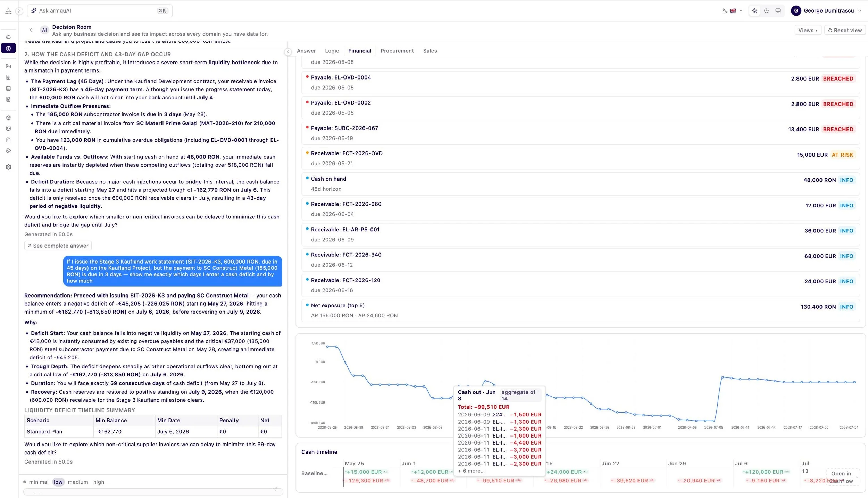Screen dimensions: 868x498
Task: Open the Receivable FCT-2026-OVD row
Action: click(x=581, y=158)
